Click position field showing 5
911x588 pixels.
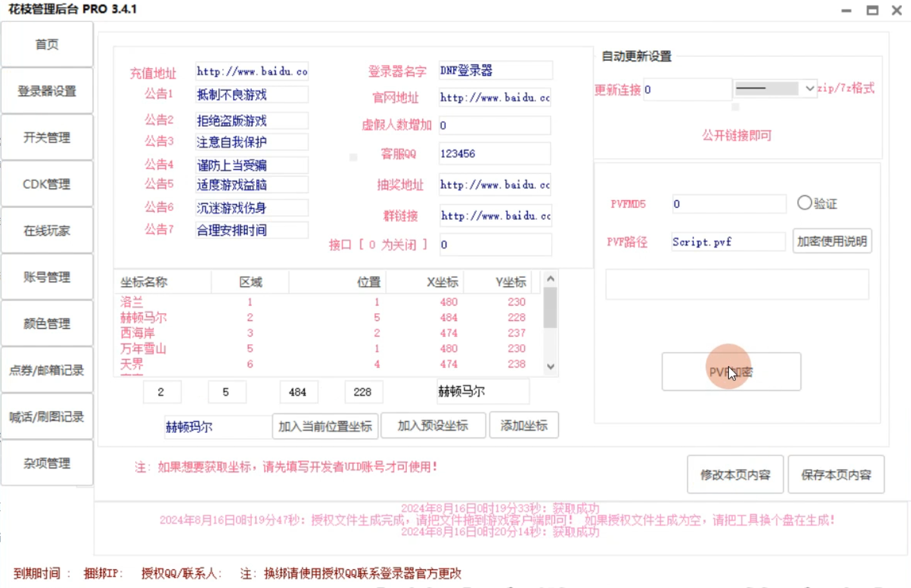(x=227, y=392)
